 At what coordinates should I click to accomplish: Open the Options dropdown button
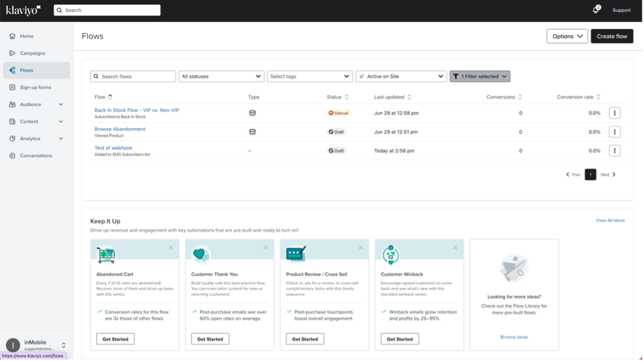click(567, 36)
